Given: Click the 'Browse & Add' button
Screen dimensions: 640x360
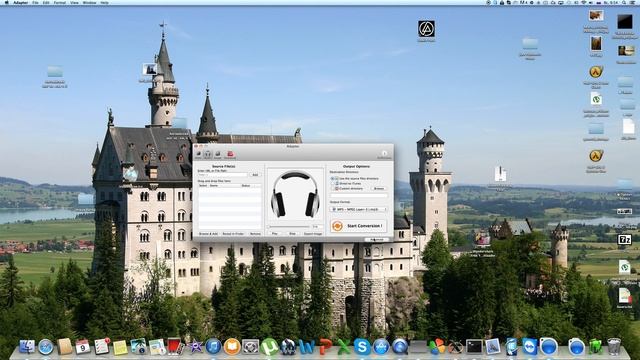Looking at the screenshot, I should point(208,233).
